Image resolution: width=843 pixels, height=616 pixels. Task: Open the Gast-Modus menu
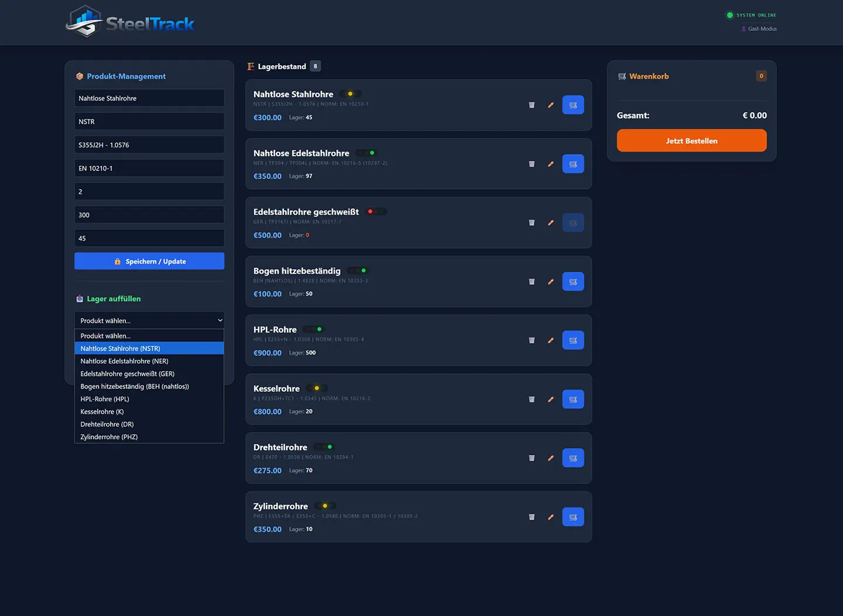coord(759,28)
